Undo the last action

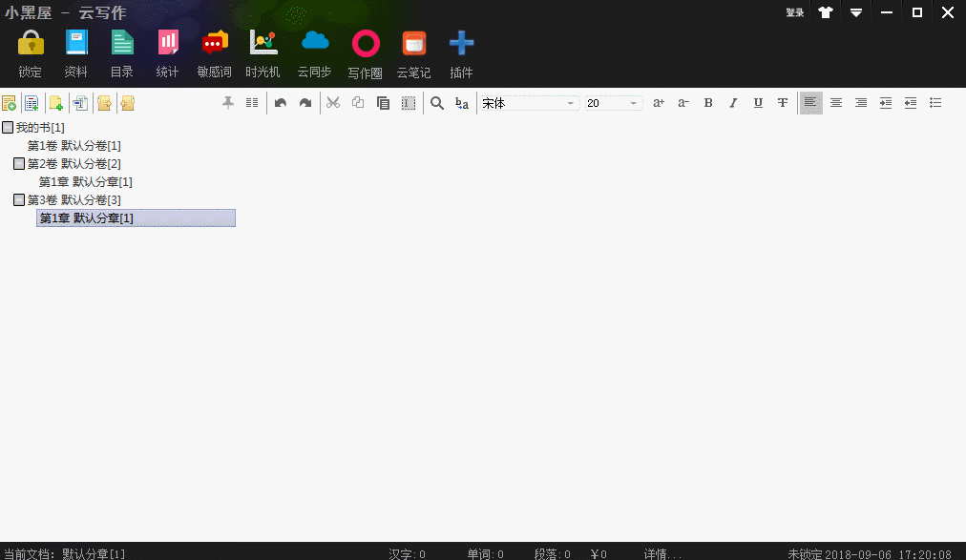[x=281, y=103]
